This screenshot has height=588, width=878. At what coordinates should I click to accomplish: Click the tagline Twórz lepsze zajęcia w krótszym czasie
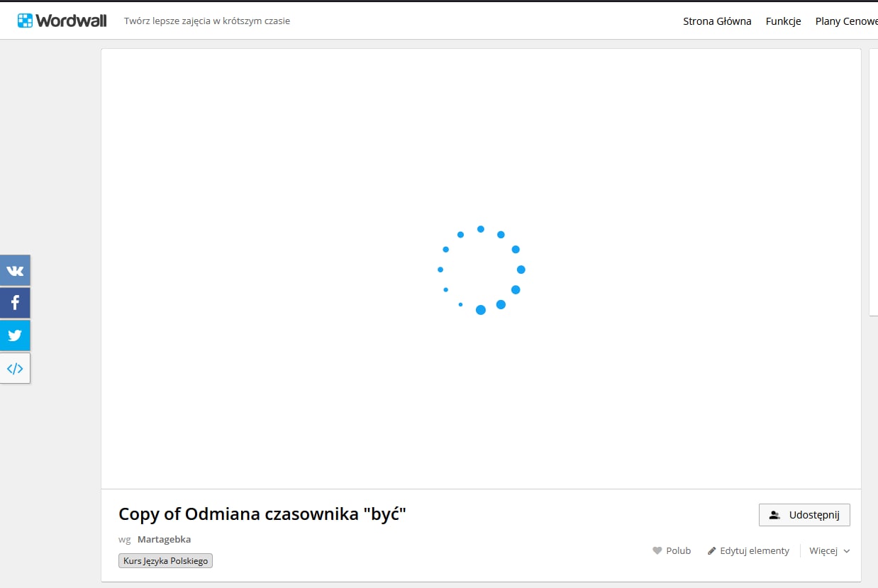207,21
